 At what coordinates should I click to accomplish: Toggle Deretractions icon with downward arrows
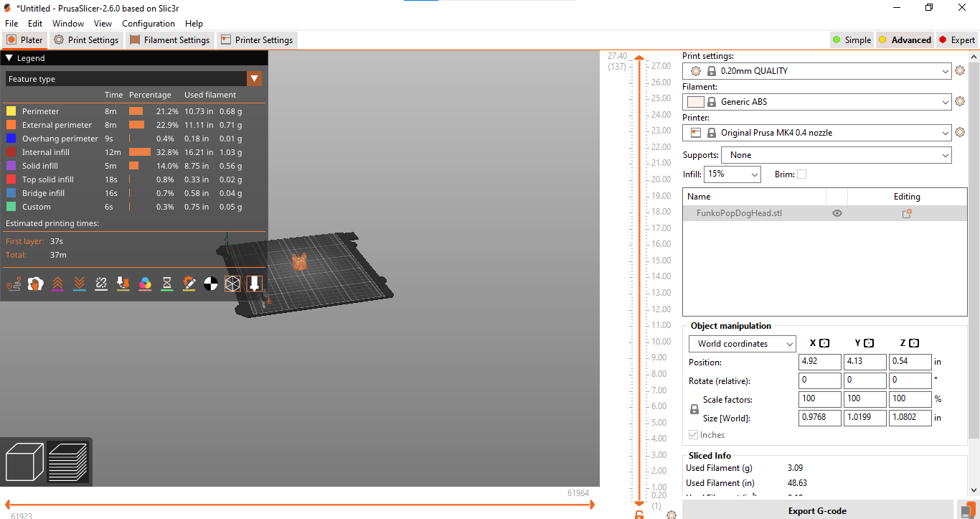[x=80, y=284]
